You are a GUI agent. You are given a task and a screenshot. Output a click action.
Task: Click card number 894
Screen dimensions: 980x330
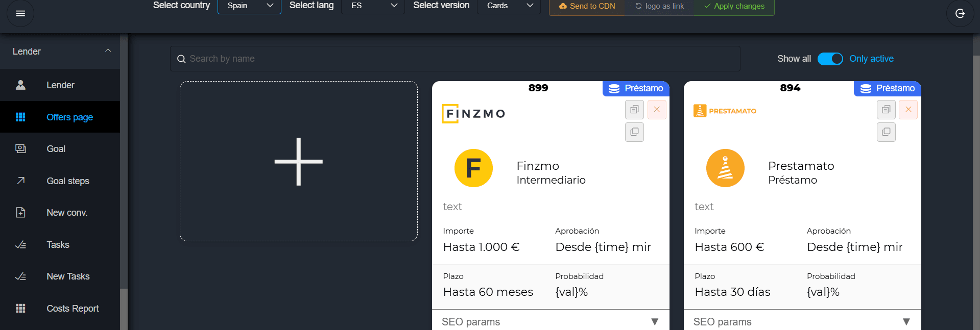[790, 88]
